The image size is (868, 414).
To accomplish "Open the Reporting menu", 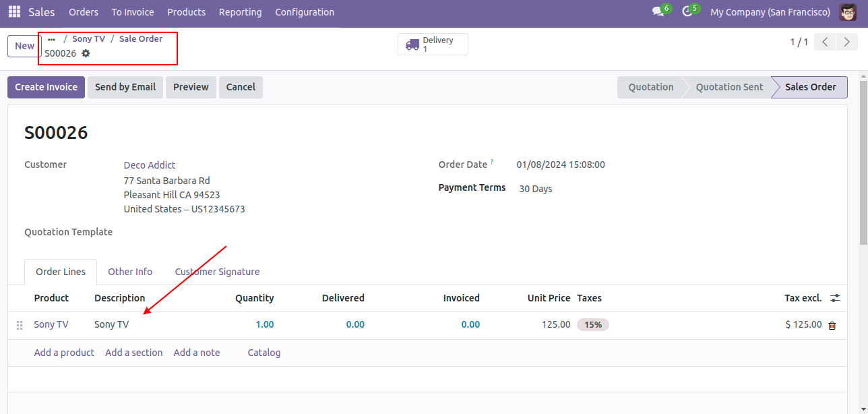I will (x=241, y=12).
